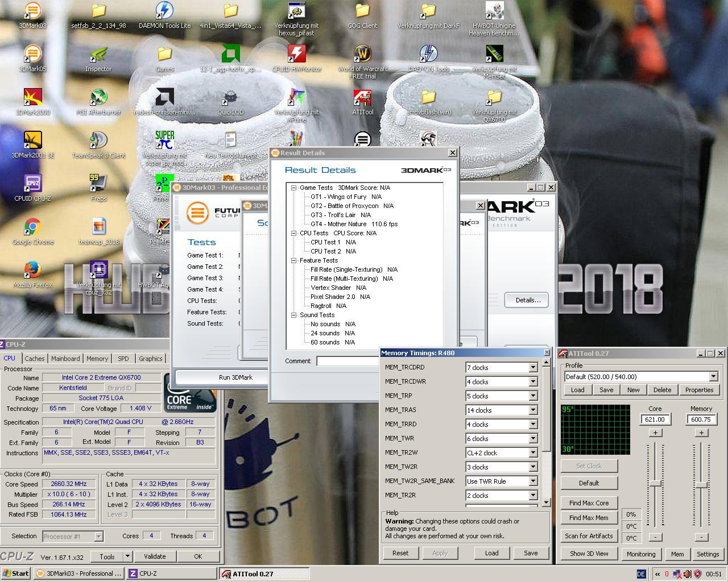Click Show 3D View in ATITool
This screenshot has width=728, height=582.
589,554
